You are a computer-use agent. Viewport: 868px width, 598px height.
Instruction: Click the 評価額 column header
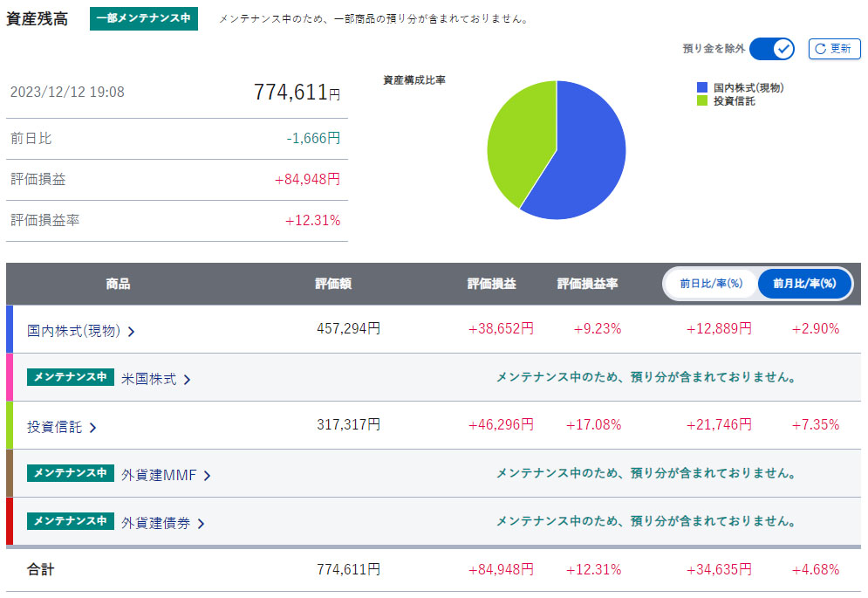click(x=333, y=284)
